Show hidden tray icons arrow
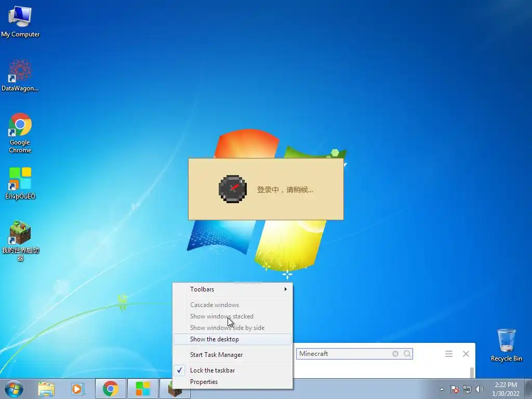This screenshot has height=399, width=532. [442, 389]
